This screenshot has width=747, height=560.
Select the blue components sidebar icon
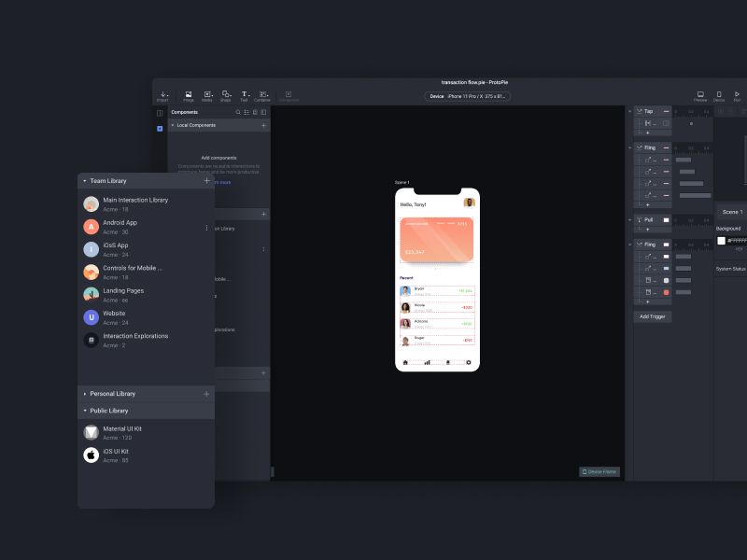[160, 129]
